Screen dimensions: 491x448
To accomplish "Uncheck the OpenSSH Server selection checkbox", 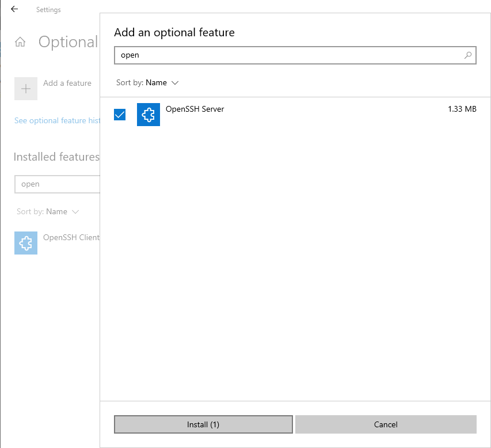I will [x=119, y=115].
